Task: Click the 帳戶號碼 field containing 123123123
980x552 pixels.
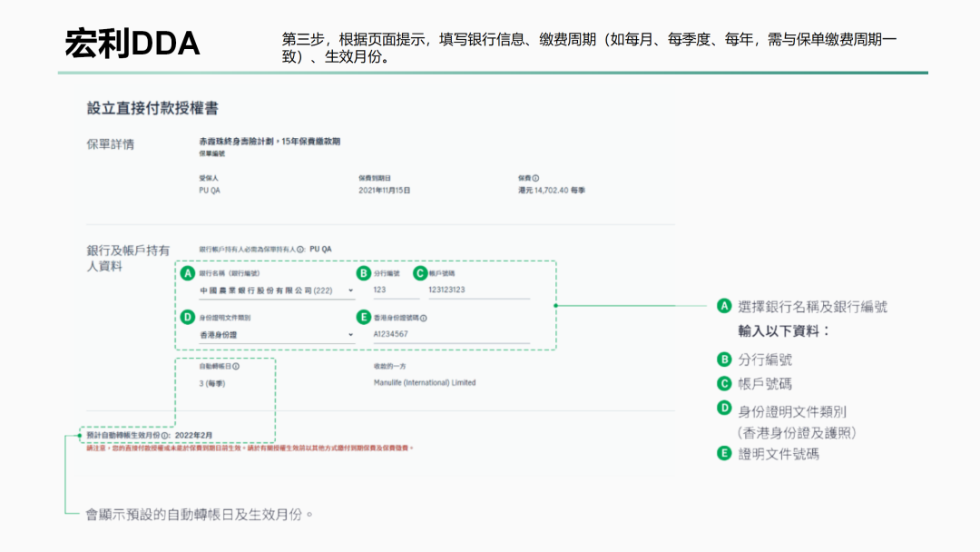Action: tap(479, 290)
